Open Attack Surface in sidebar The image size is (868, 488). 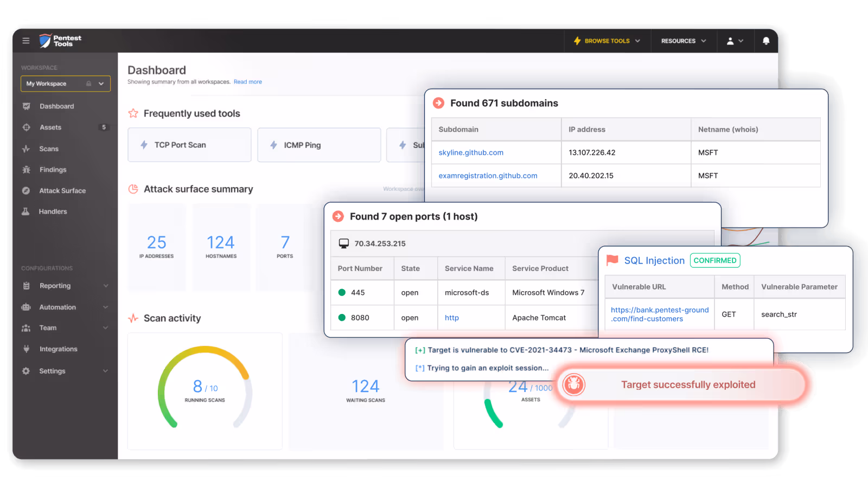(x=62, y=191)
